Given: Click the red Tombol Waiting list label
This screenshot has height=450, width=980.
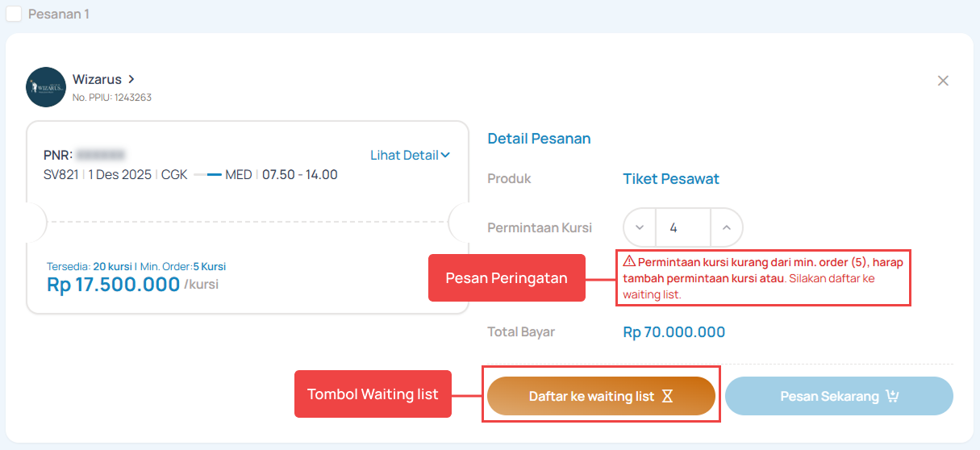Looking at the screenshot, I should click(373, 394).
